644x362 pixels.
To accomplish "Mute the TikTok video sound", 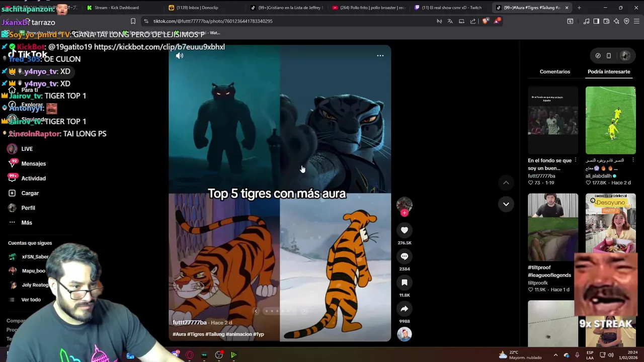I will click(x=180, y=56).
